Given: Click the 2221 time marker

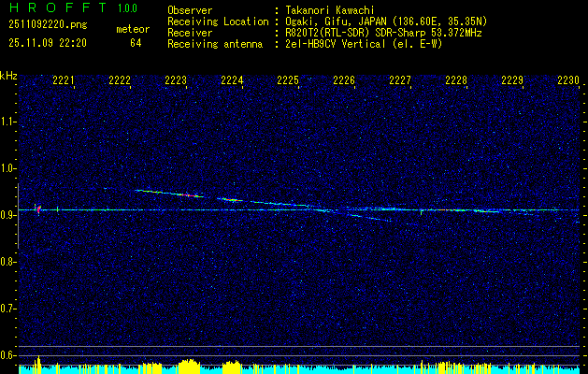Looking at the screenshot, I should click(x=64, y=81).
